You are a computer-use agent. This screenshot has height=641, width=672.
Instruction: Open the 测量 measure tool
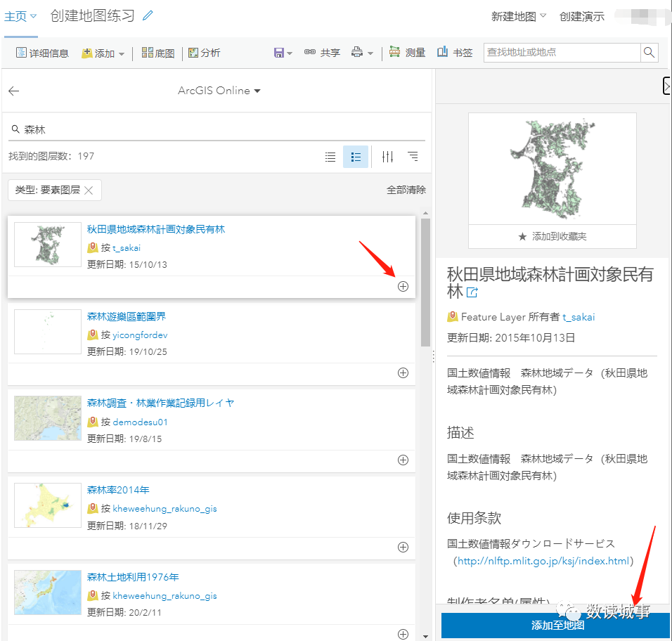[407, 52]
